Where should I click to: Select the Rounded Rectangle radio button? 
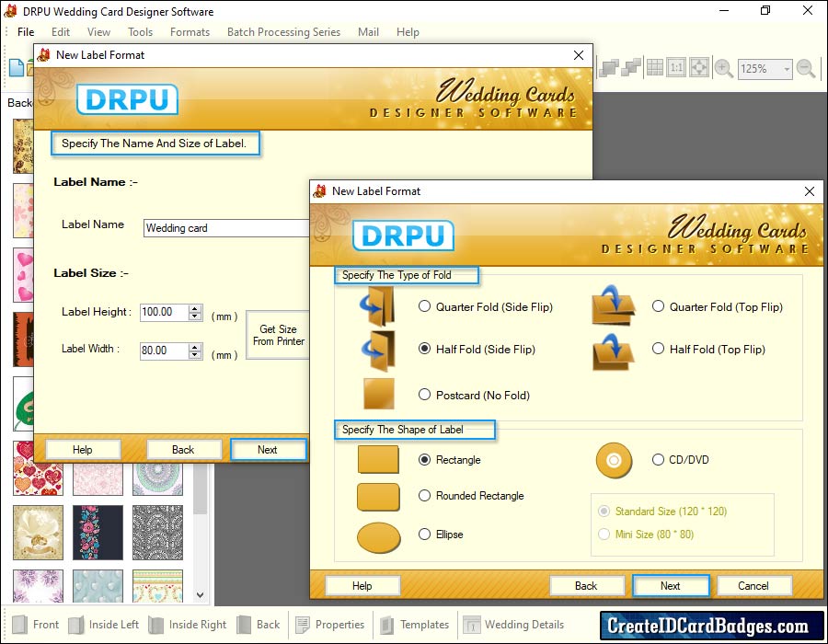tap(424, 495)
